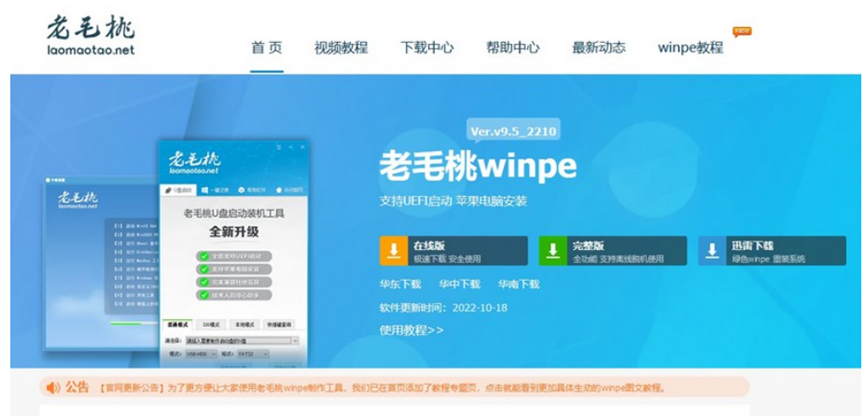The image size is (865, 416).
Task: Click the 老毛桃U盘启动装机工具 software preview image
Action: (231, 255)
